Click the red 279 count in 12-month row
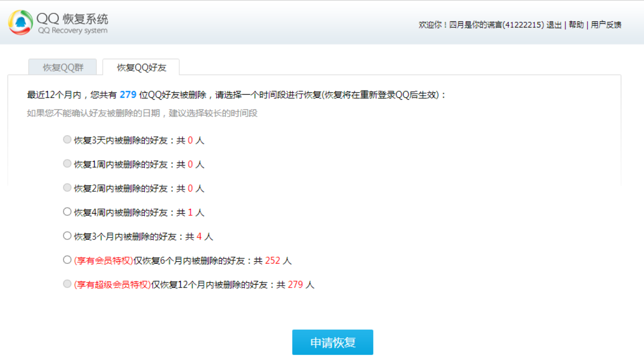This screenshot has height=359, width=644. 295,285
